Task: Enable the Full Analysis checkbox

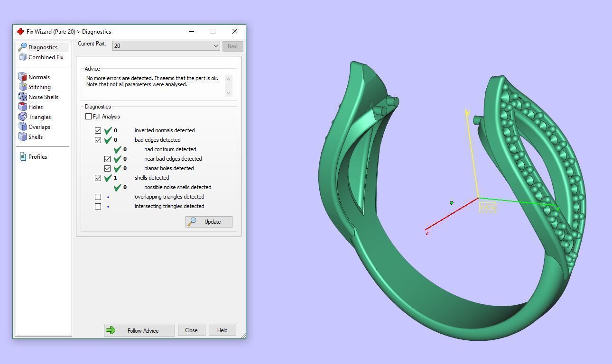Action: point(89,117)
